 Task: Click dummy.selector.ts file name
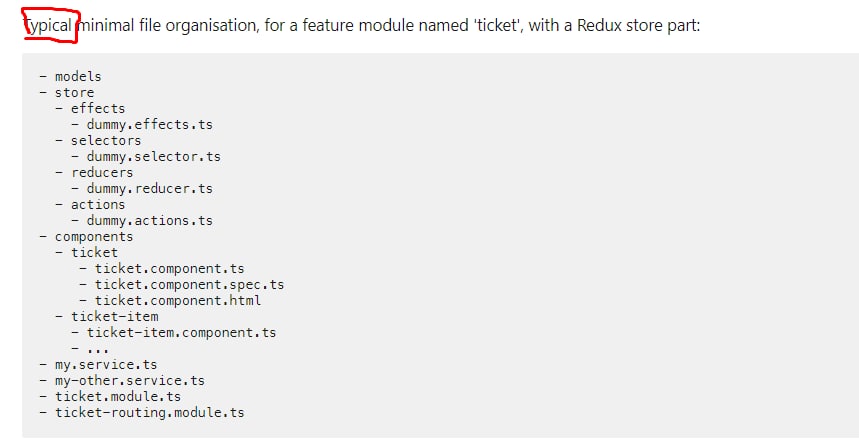[x=154, y=157]
